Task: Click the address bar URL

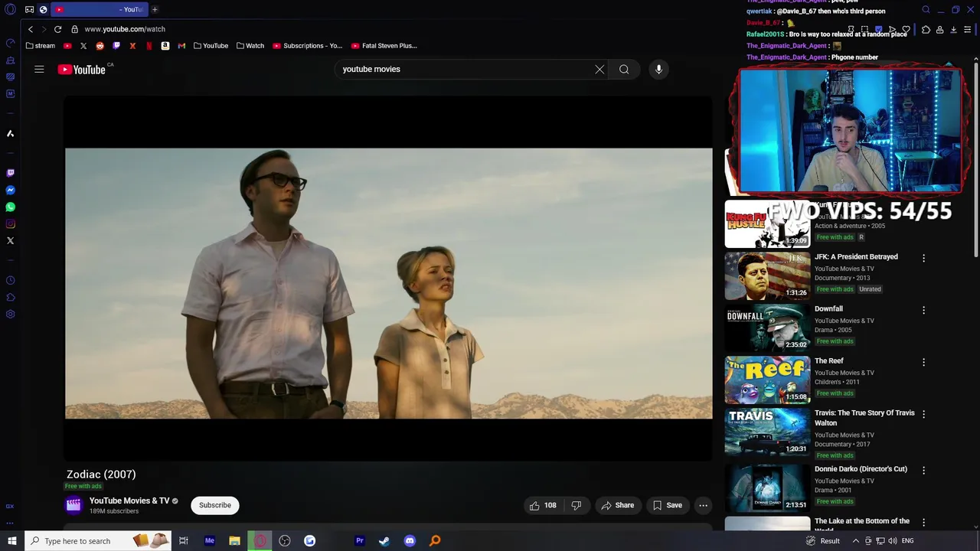Action: 125,29
